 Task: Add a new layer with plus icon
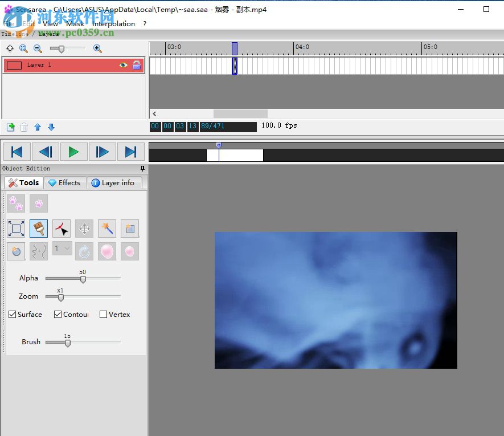[x=10, y=127]
